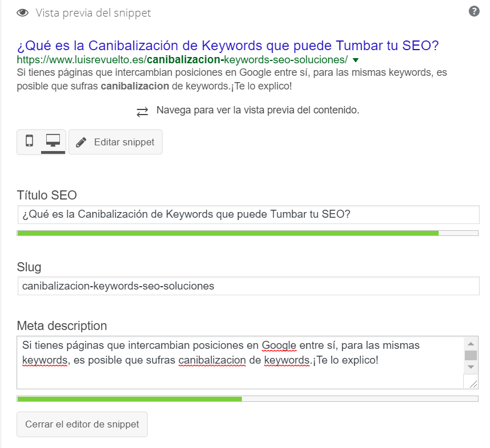The width and height of the screenshot is (490, 448).
Task: Click the eye icon beside Vista previa del snippet
Action: [x=23, y=13]
